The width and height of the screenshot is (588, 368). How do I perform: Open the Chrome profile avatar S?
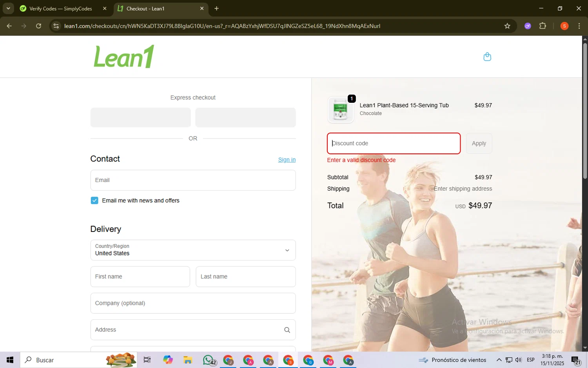564,26
